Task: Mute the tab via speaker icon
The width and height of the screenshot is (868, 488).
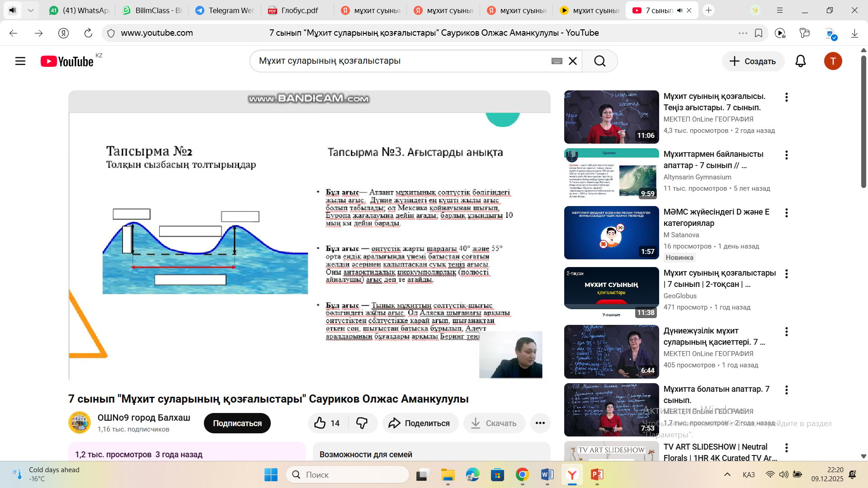Action: [679, 10]
